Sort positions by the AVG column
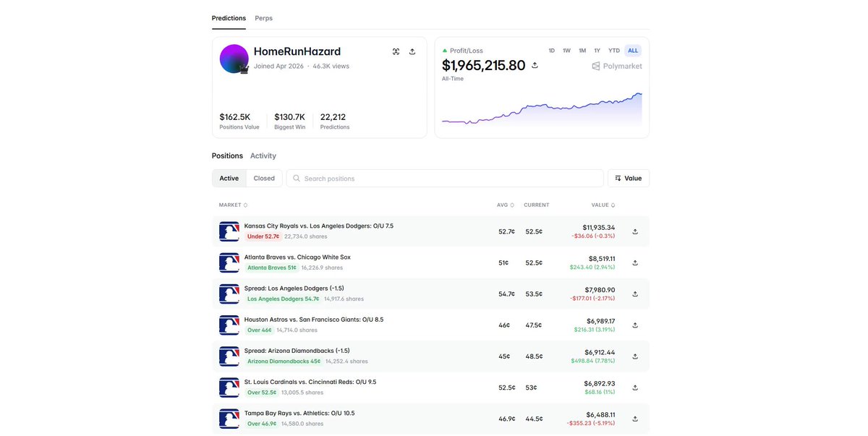 (x=506, y=205)
